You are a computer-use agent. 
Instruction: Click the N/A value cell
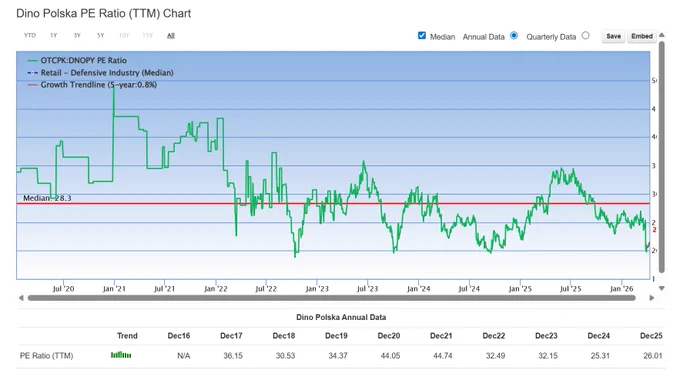coord(183,356)
